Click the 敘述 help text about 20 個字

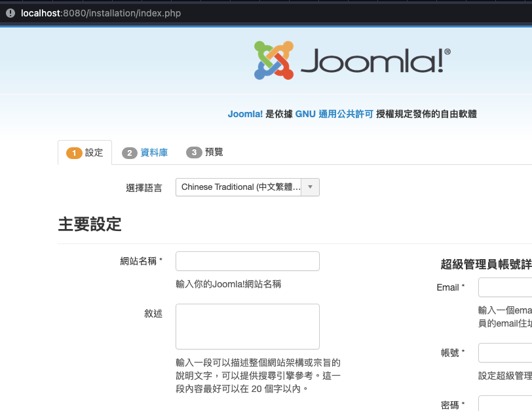258,376
